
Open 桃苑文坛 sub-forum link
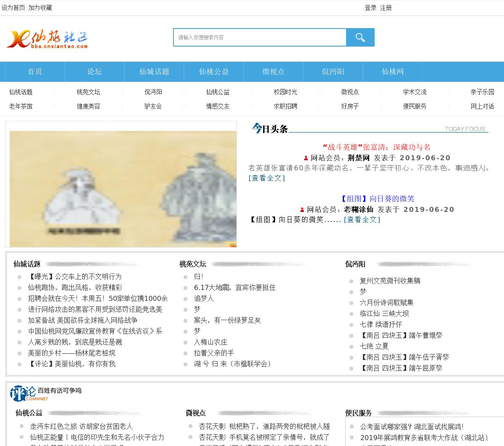click(x=89, y=92)
